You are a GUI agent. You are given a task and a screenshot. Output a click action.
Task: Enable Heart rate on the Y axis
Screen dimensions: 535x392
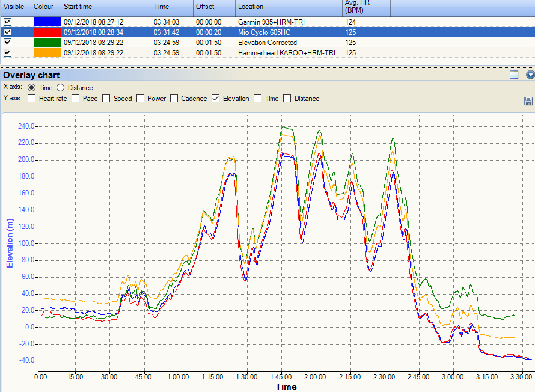pos(32,99)
